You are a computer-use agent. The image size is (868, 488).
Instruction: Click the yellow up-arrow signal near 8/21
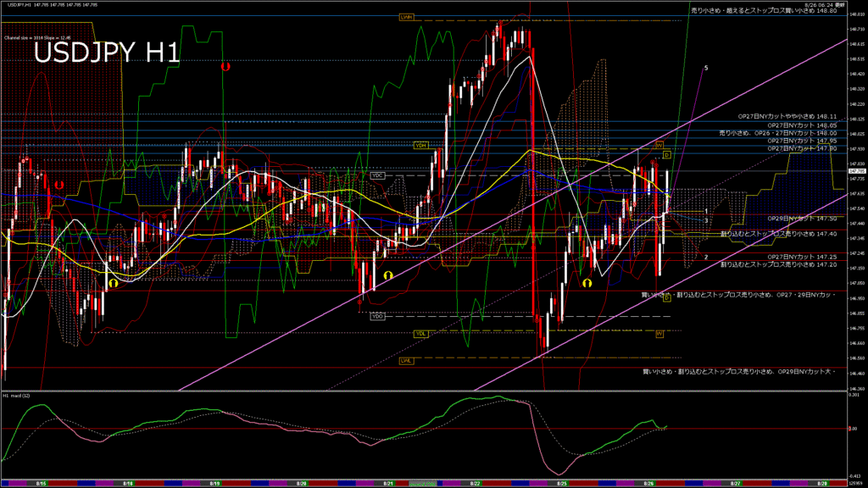[x=387, y=275]
